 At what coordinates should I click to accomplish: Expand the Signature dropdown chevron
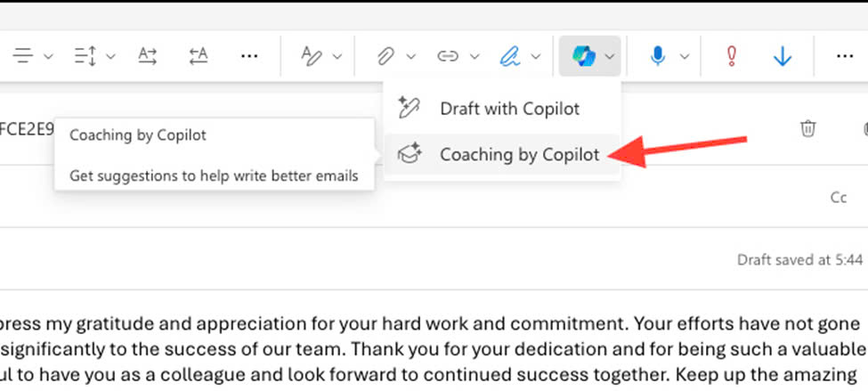pyautogui.click(x=535, y=56)
